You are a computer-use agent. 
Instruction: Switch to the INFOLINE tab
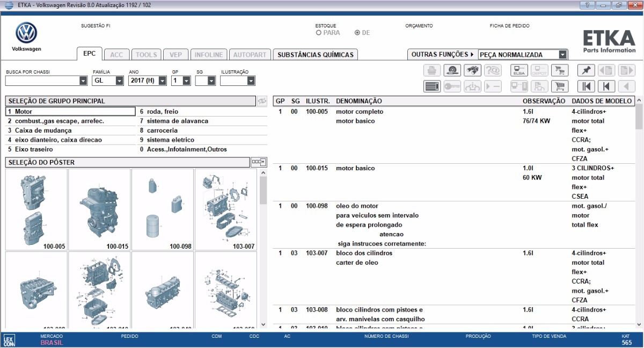tap(209, 55)
